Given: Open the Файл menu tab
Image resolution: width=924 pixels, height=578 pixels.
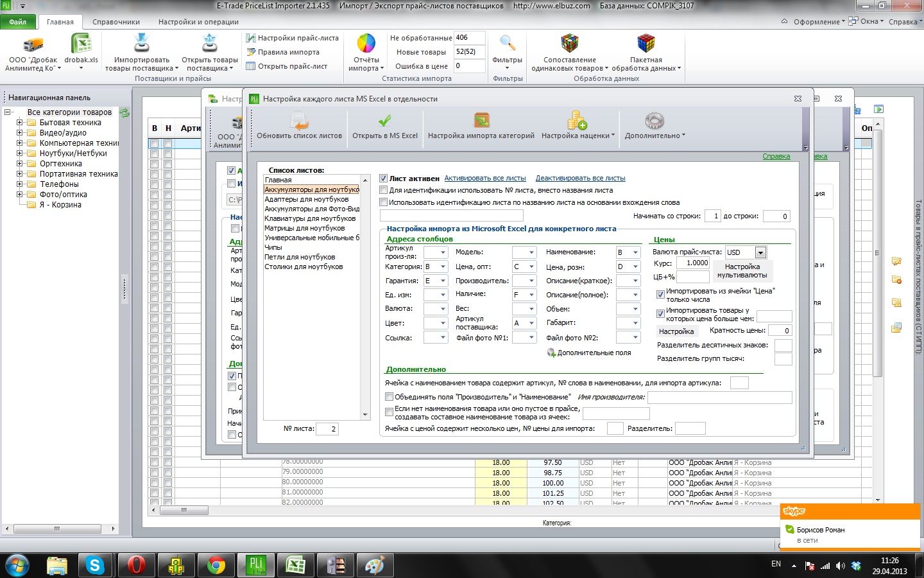Looking at the screenshot, I should (18, 22).
